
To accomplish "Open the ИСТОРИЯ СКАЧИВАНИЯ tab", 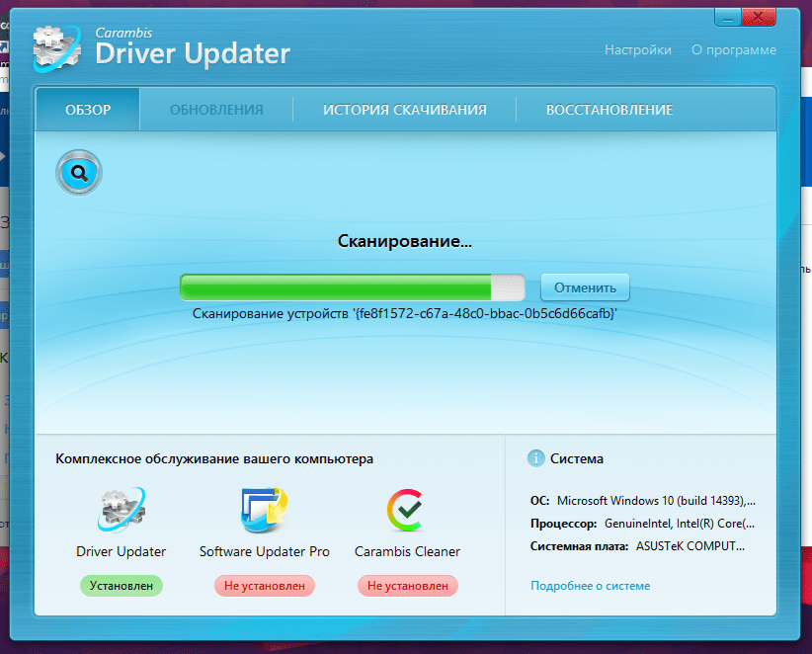I will click(404, 110).
